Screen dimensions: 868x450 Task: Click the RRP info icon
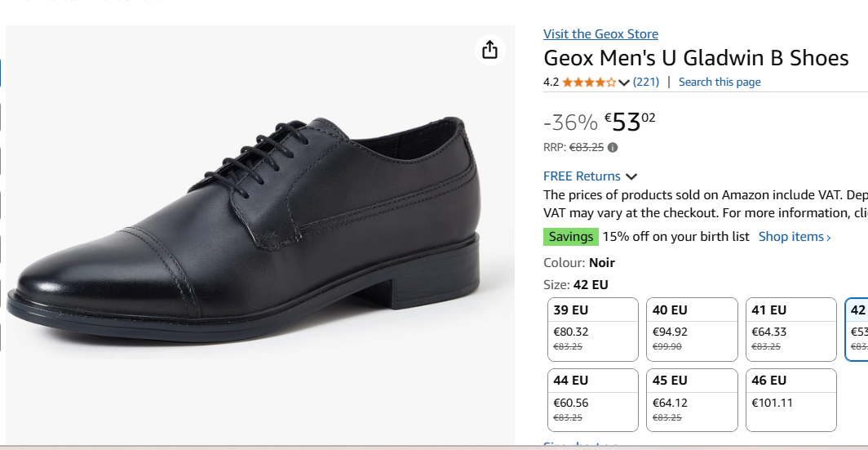point(613,148)
